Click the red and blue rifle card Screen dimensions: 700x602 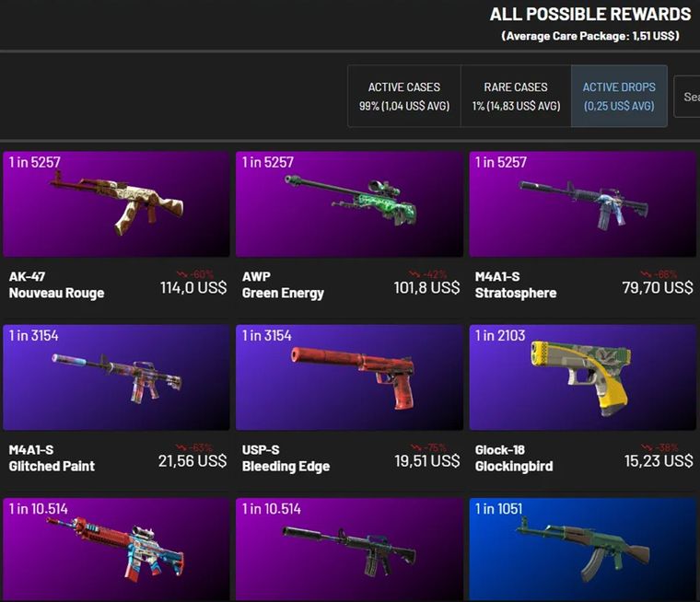[x=116, y=550]
